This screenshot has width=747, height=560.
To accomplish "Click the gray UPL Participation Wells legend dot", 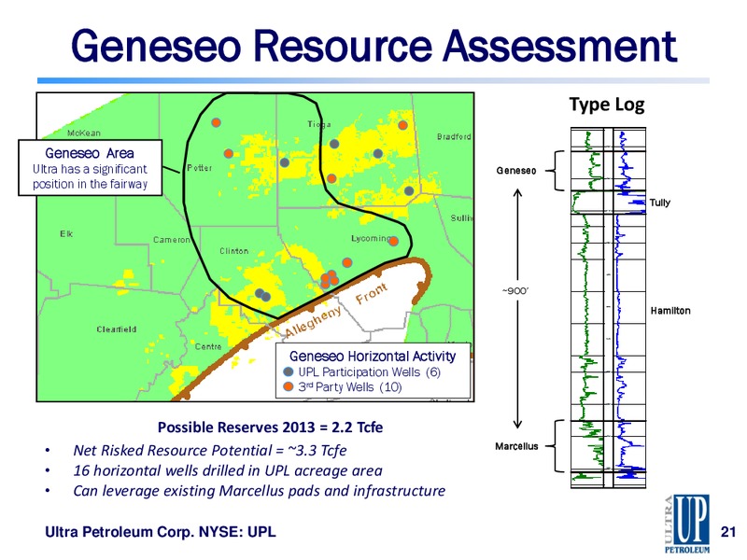I will [289, 371].
